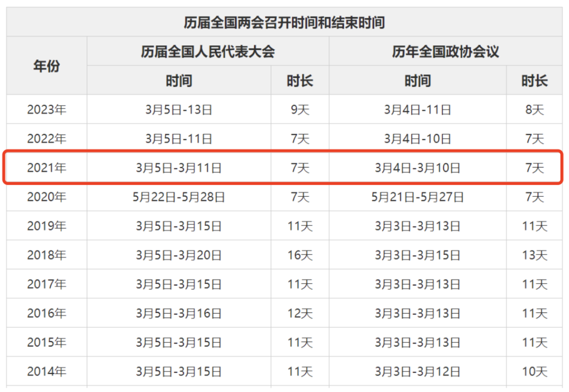Image resolution: width=569 pixels, height=392 pixels.
Task: Select the 2017年 year cell
Action: coord(46,284)
